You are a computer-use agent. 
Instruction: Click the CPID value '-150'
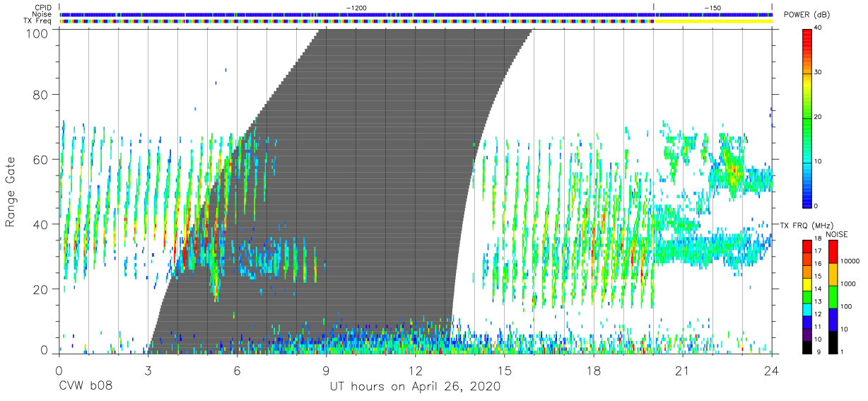tap(712, 8)
